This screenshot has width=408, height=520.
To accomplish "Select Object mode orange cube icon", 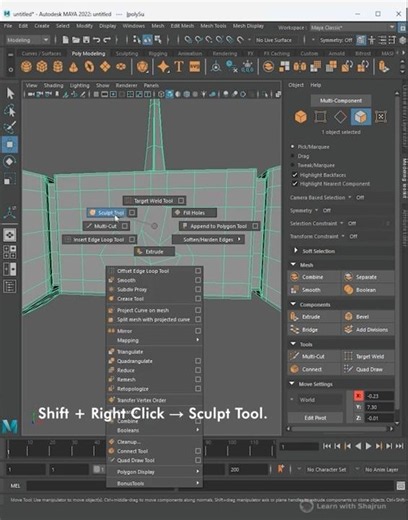I will point(301,117).
